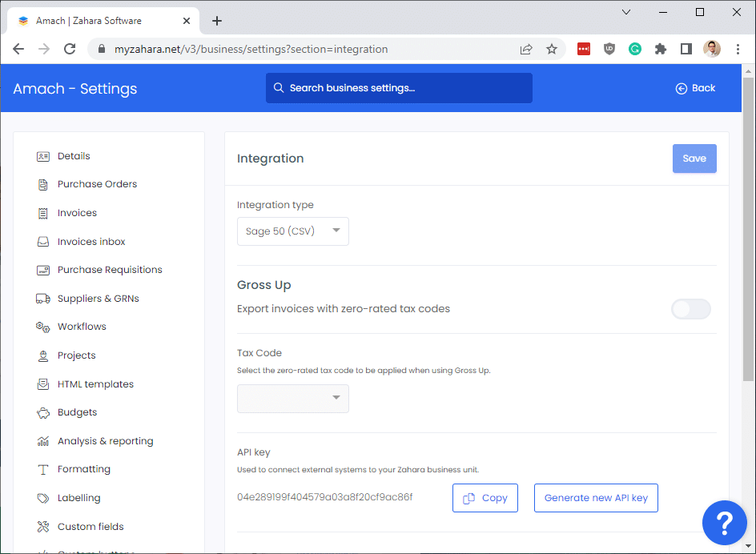Enable Export invoices with zero-rated tax codes toggle
Image resolution: width=756 pixels, height=554 pixels.
(691, 309)
